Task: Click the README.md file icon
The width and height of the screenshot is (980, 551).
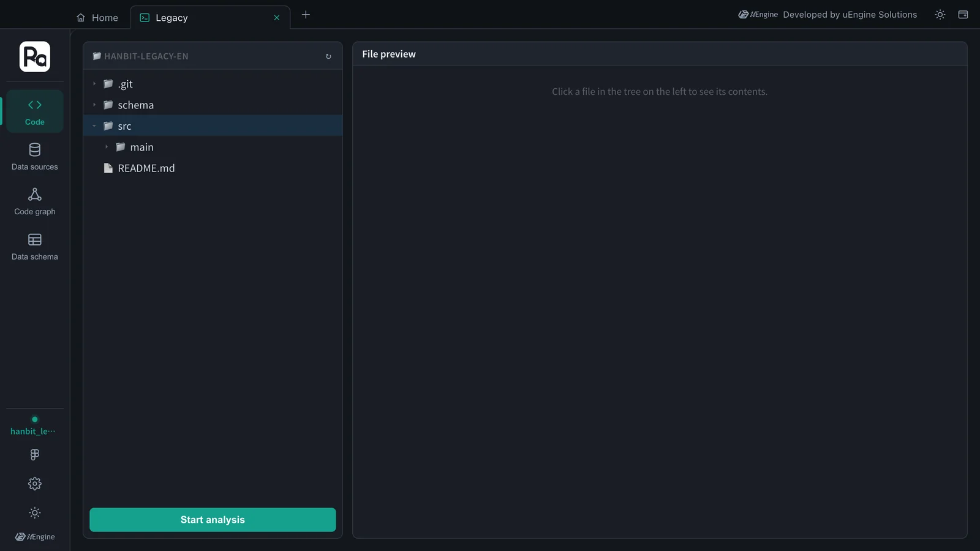Action: [108, 168]
